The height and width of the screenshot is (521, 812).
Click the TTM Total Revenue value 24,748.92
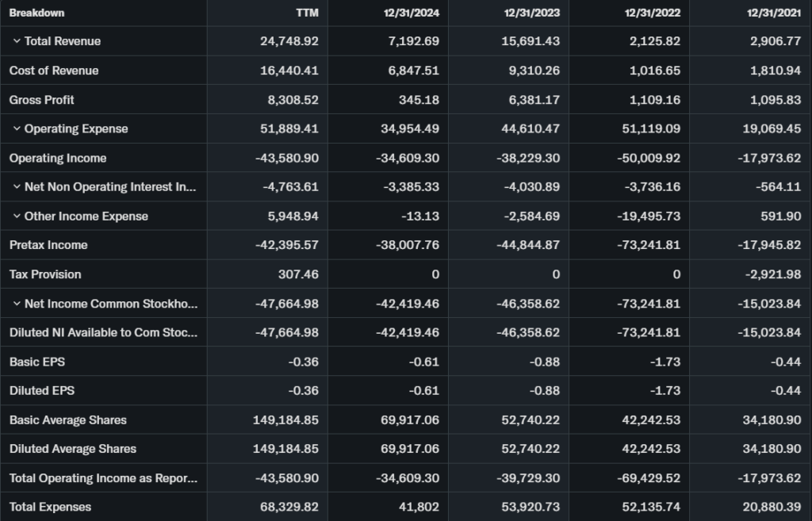pyautogui.click(x=289, y=41)
